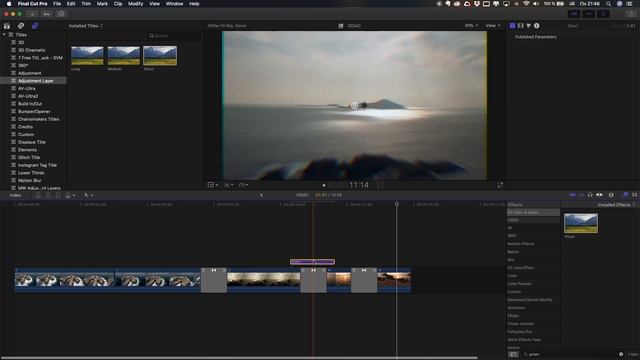640x360 pixels.
Task: Open the Transitions browser icon
Action: [635, 195]
